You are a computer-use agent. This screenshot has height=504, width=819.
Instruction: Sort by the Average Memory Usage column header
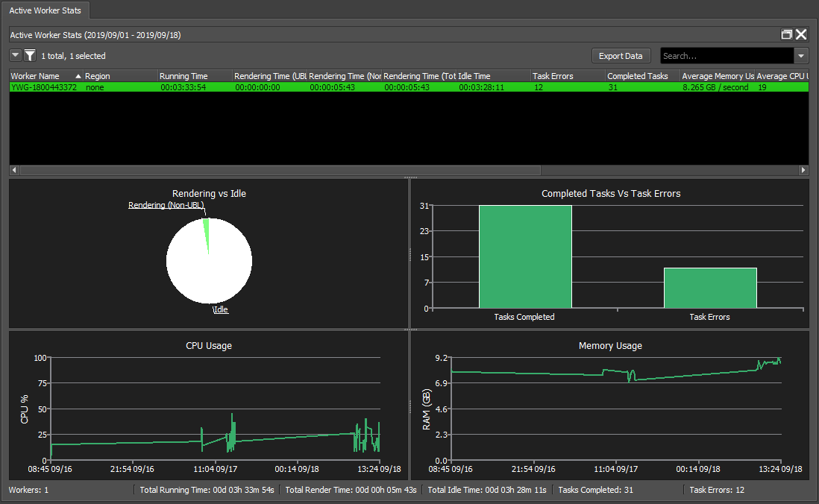tap(718, 76)
